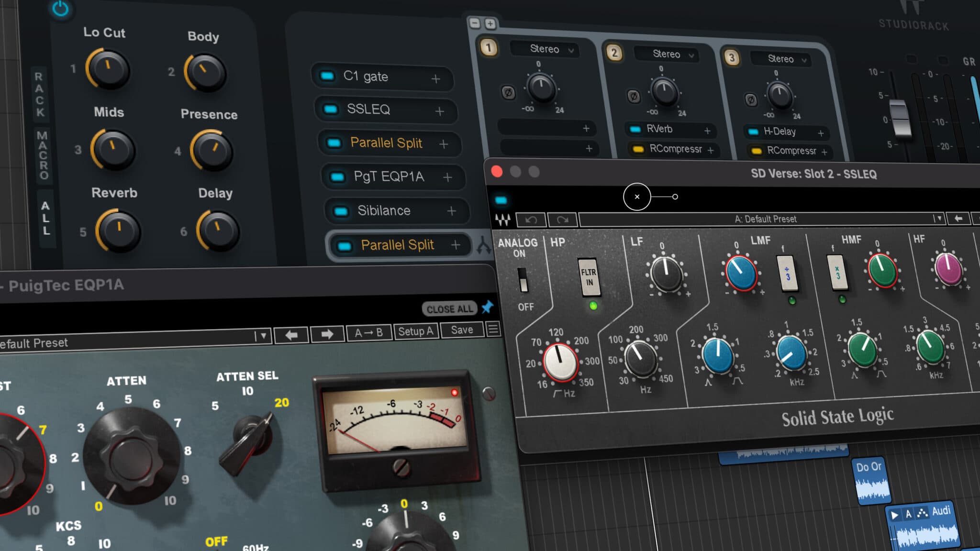Click the Waves logo in the SSLEQ window
The height and width of the screenshot is (551, 980).
pyautogui.click(x=504, y=219)
